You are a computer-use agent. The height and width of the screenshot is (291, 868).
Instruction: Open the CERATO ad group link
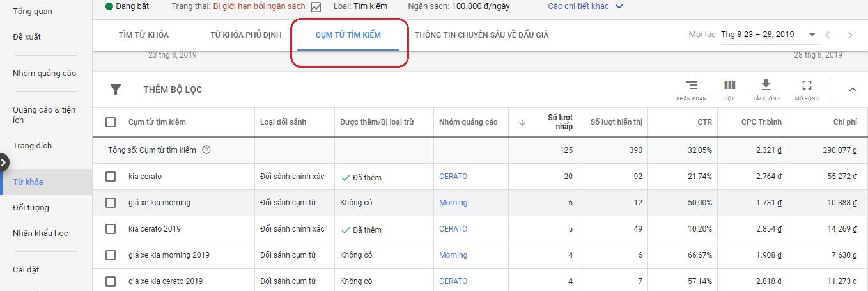tap(453, 177)
